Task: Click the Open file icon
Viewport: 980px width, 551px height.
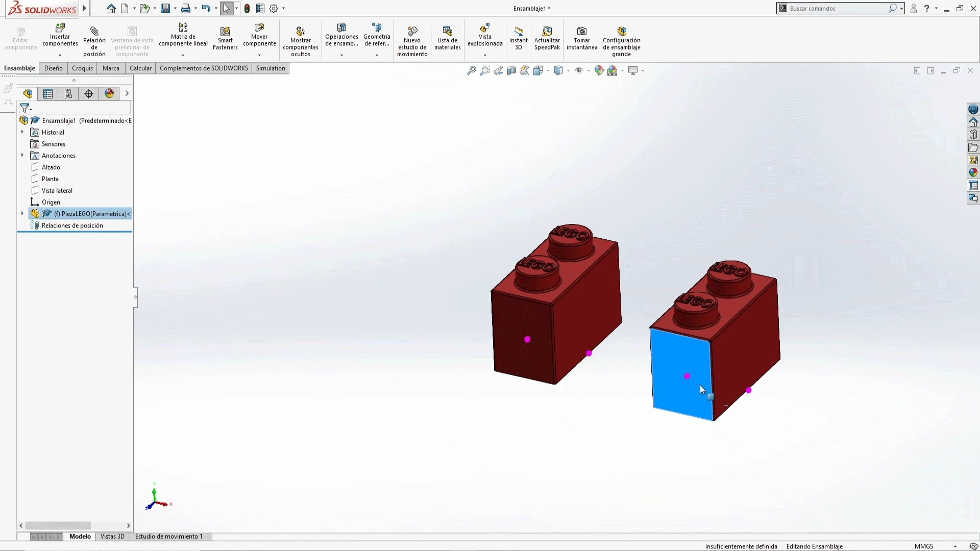Action: pyautogui.click(x=145, y=8)
